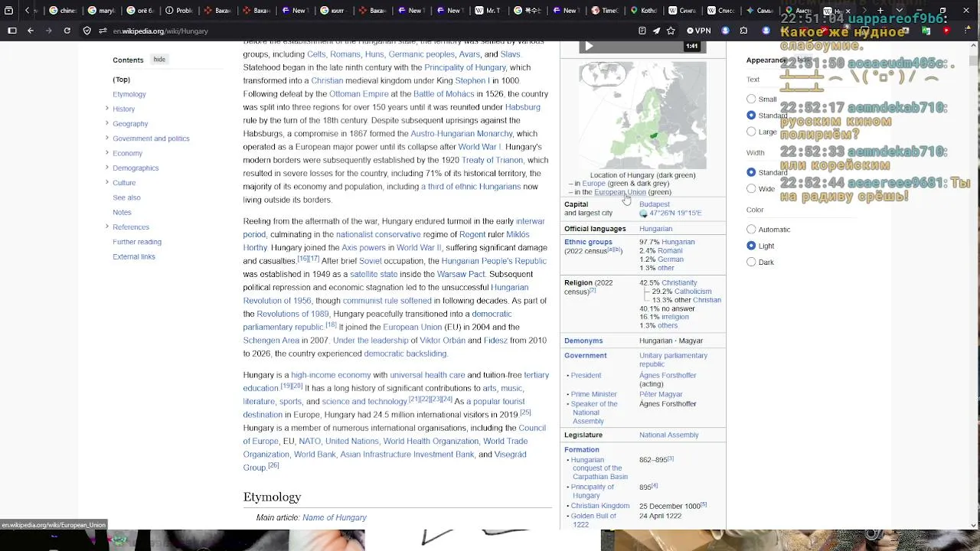Expand Economy section in contents
This screenshot has width=980, height=551.
tap(106, 152)
